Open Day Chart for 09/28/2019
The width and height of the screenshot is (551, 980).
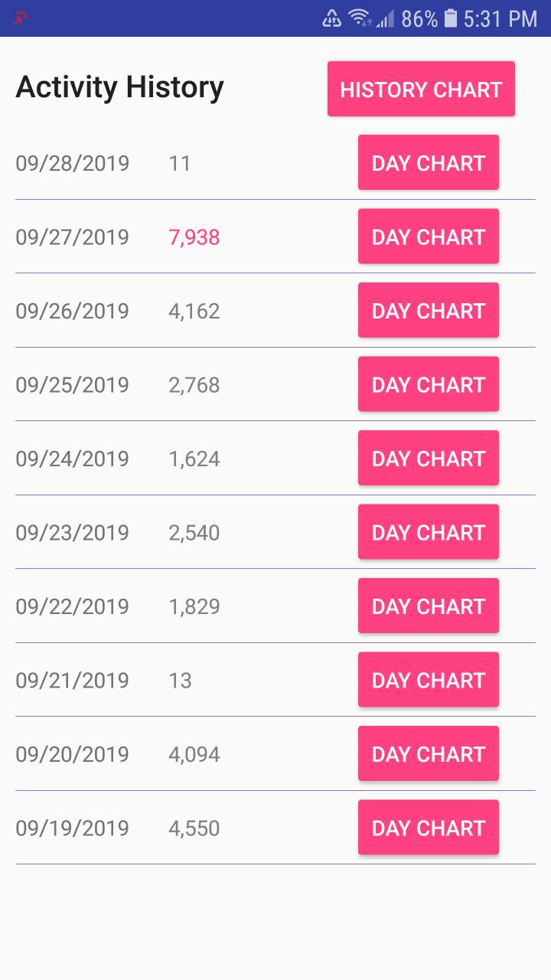point(428,162)
